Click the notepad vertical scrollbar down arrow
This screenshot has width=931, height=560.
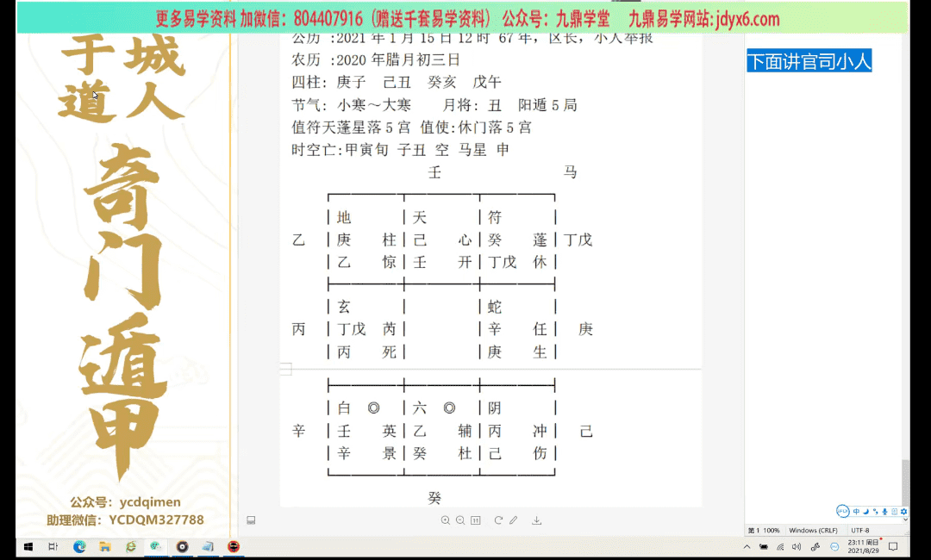point(905,518)
